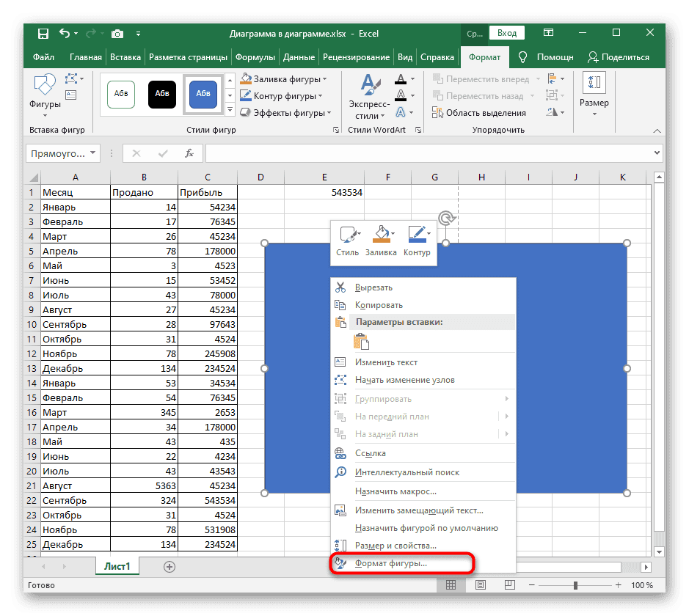Click the Лист1 sheet tab
Viewport: 689px width, 616px height.
[x=117, y=567]
